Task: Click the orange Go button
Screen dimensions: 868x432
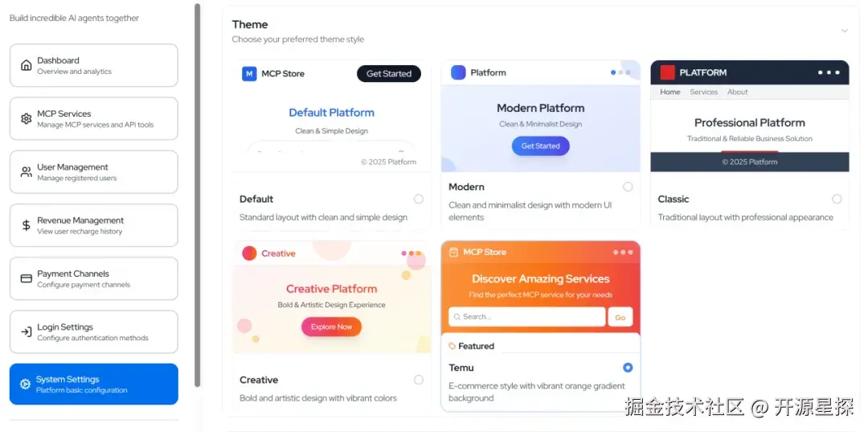Action: point(620,317)
